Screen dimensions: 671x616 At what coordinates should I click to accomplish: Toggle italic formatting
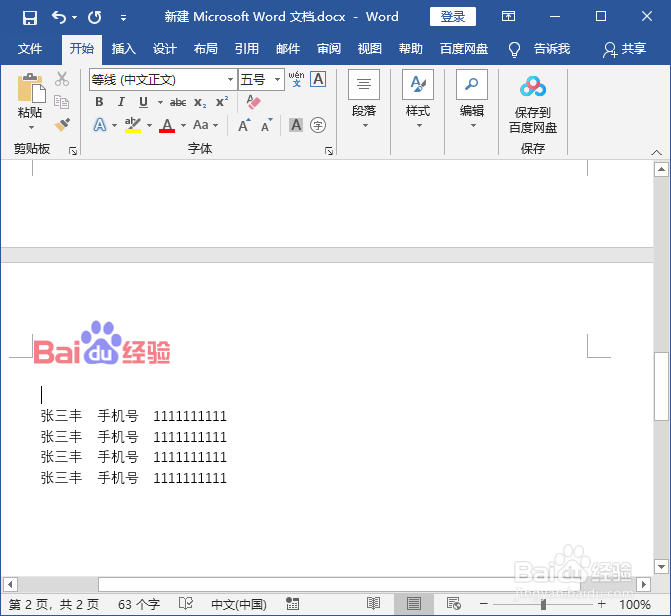pyautogui.click(x=121, y=102)
